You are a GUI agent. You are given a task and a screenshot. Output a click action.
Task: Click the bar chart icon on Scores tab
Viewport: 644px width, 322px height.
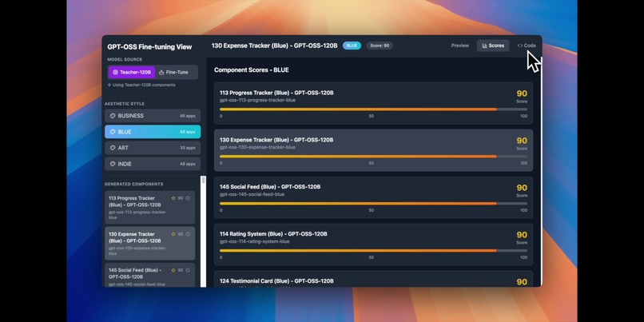pos(485,46)
